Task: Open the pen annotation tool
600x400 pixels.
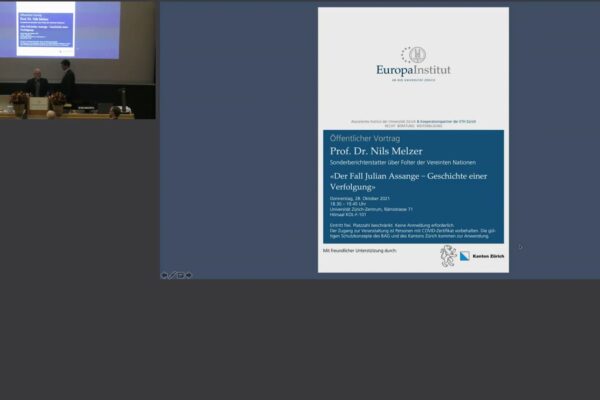Action: click(172, 275)
